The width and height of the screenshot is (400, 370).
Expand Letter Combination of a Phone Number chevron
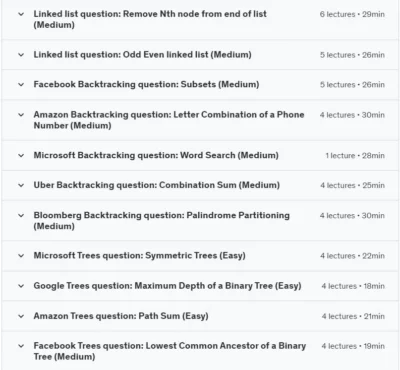(21, 115)
